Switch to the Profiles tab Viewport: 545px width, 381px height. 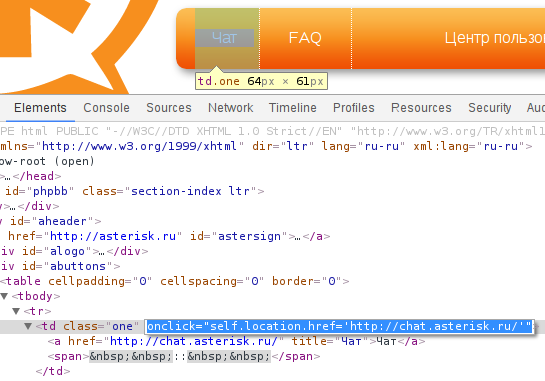click(354, 108)
